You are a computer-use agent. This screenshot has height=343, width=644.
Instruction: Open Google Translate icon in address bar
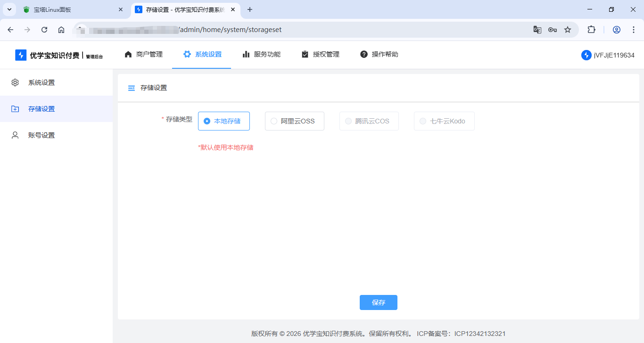coord(537,29)
